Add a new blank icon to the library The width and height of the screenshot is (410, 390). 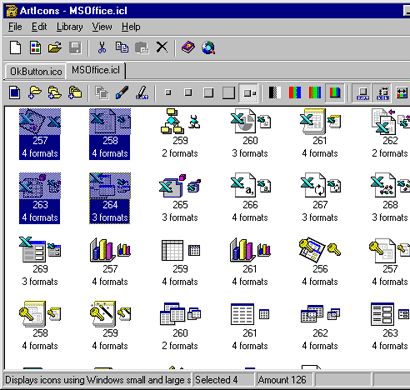15,93
